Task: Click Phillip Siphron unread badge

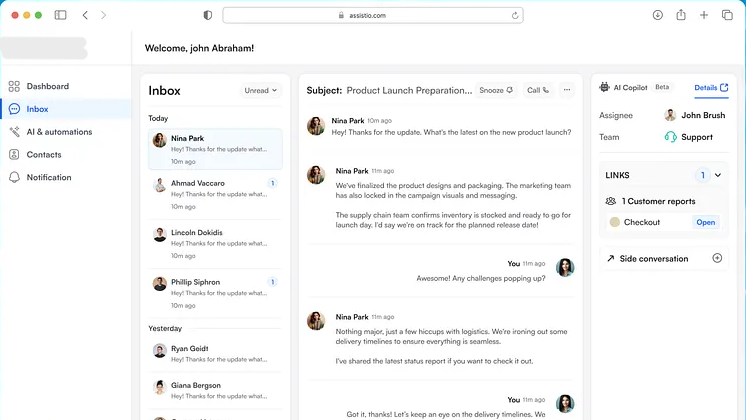Action: coord(273,282)
